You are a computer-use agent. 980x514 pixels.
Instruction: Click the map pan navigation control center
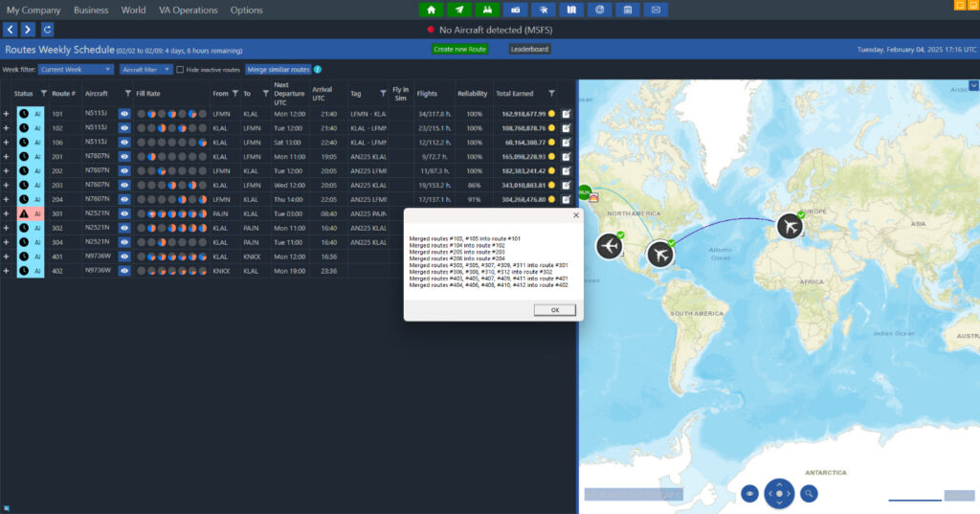point(779,494)
